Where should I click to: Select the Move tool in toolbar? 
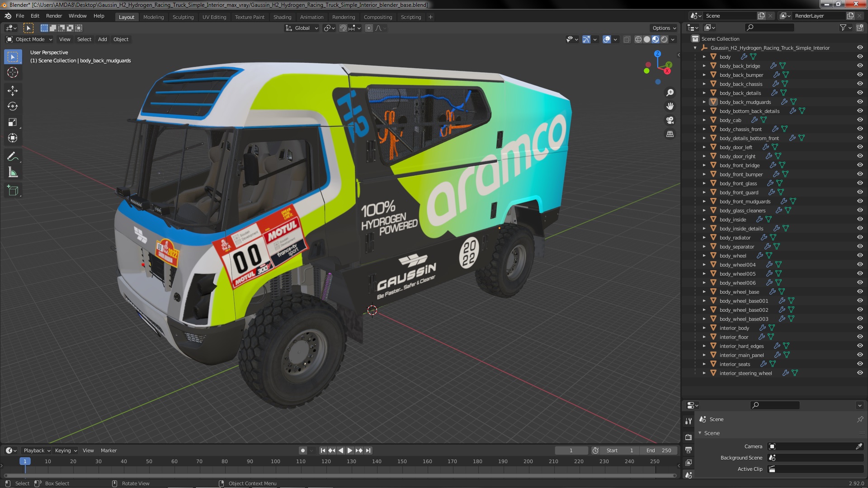point(13,91)
